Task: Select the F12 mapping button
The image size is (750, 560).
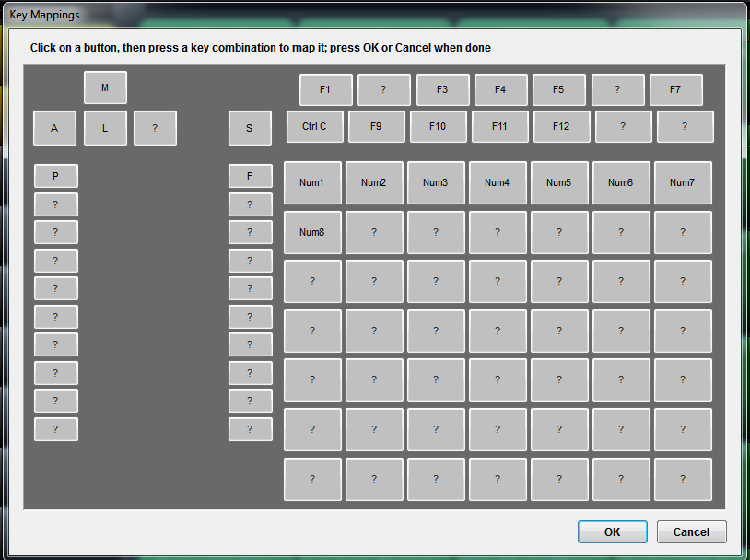Action: coord(561,127)
